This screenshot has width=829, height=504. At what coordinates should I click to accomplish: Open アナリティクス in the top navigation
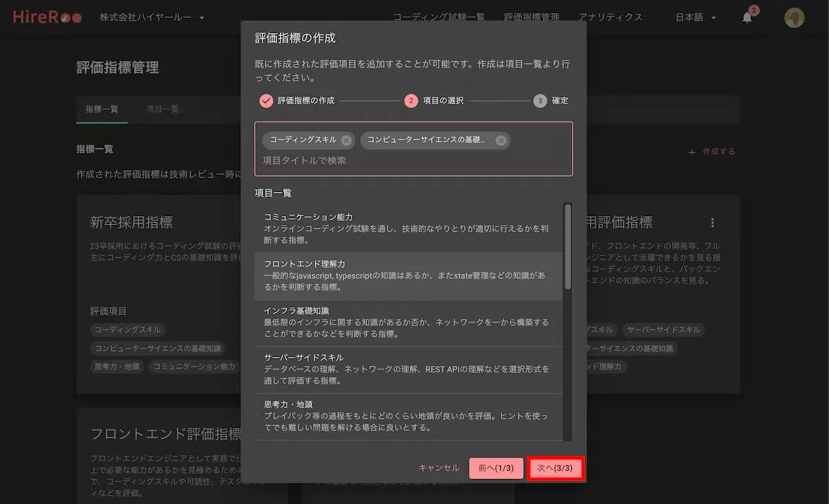coord(611,17)
